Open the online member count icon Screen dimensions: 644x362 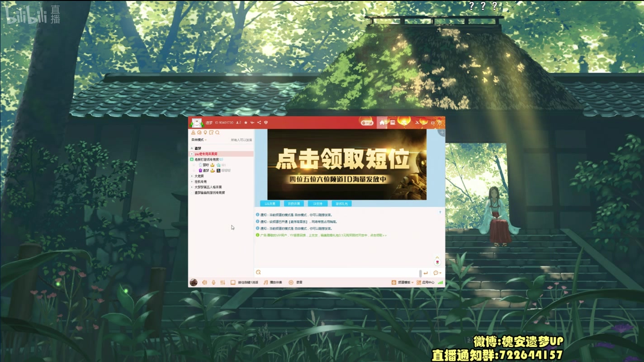239,123
